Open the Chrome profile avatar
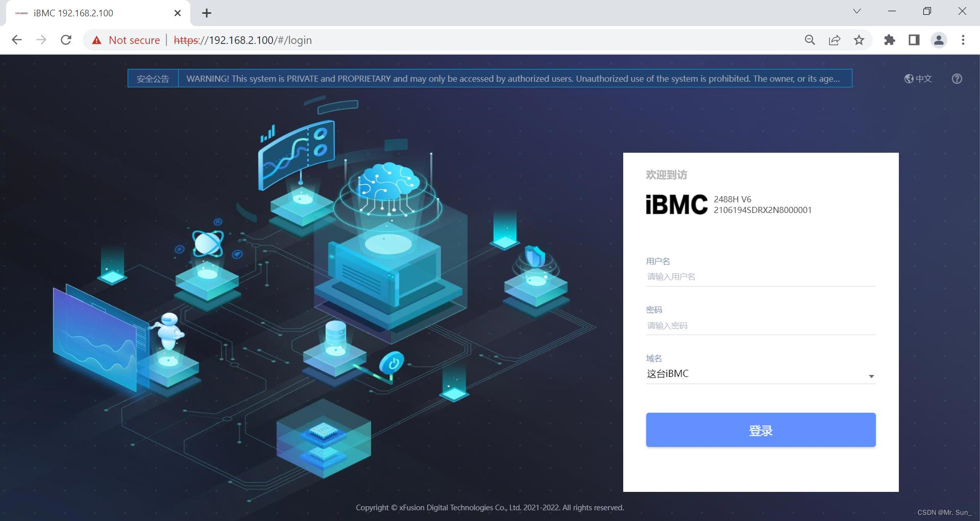The image size is (980, 521). click(x=939, y=40)
